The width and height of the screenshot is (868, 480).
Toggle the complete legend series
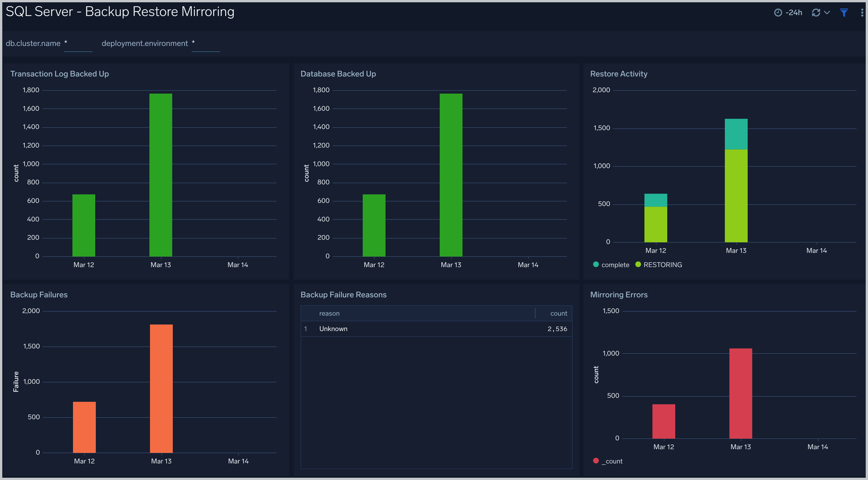click(611, 265)
